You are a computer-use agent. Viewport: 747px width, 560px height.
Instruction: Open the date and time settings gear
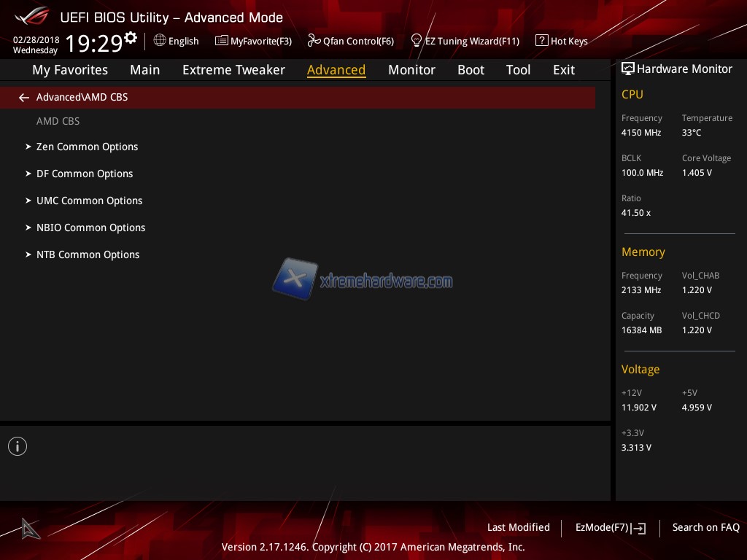point(131,38)
